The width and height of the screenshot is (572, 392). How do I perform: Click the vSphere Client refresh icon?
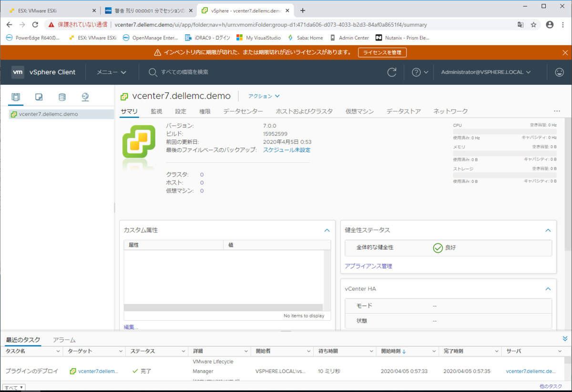[x=392, y=72]
